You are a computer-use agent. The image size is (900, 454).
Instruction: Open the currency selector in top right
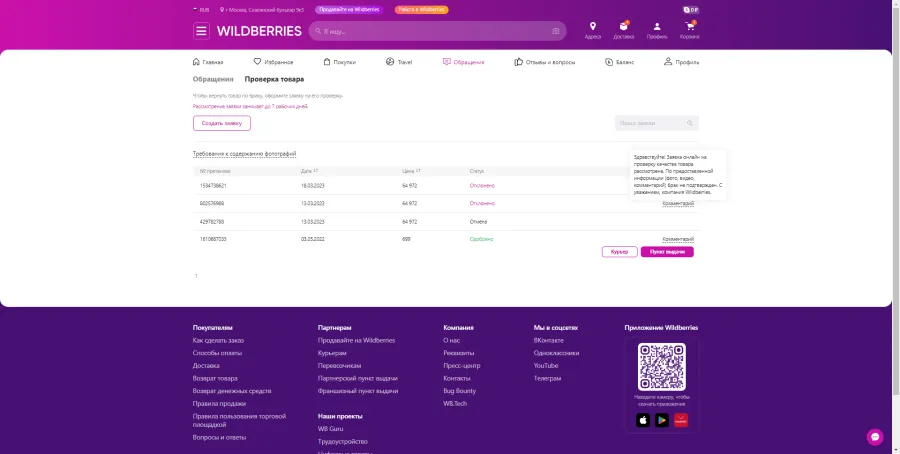click(690, 10)
